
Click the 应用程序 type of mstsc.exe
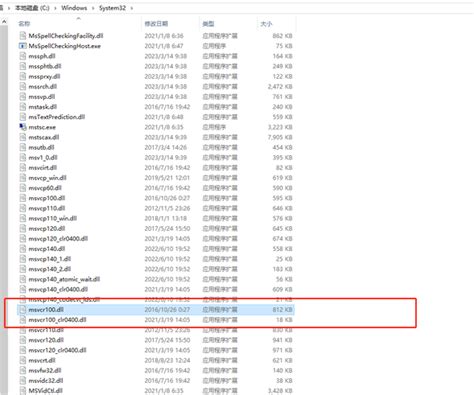pos(214,127)
